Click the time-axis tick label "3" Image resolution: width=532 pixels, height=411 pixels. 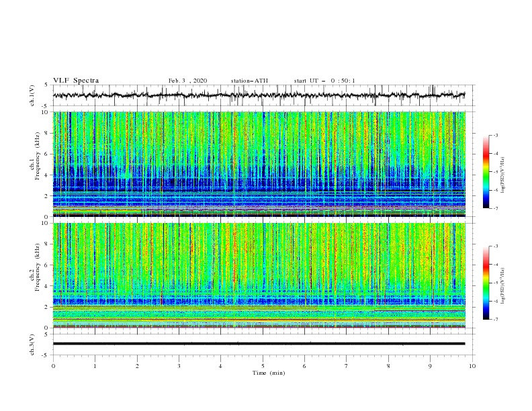click(x=179, y=366)
